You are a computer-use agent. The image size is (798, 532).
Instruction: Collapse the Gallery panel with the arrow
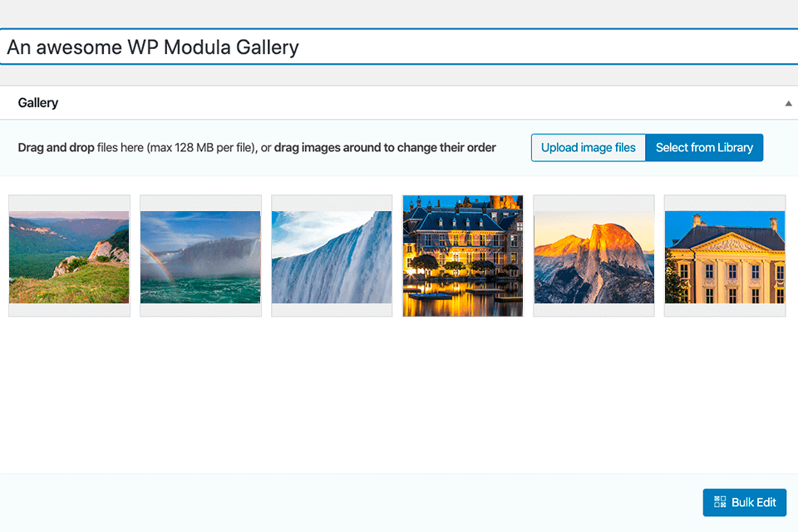tap(788, 102)
